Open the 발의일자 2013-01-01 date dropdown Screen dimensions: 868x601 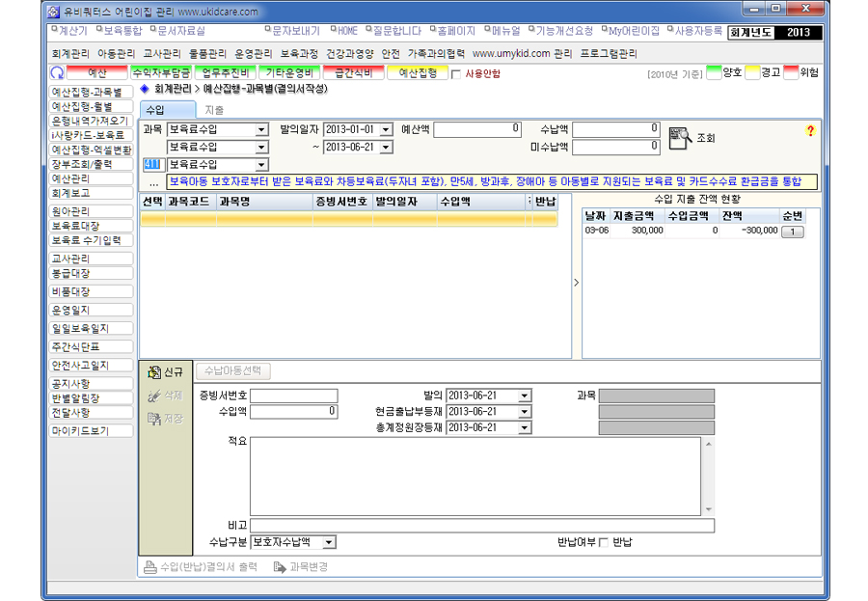tap(387, 129)
